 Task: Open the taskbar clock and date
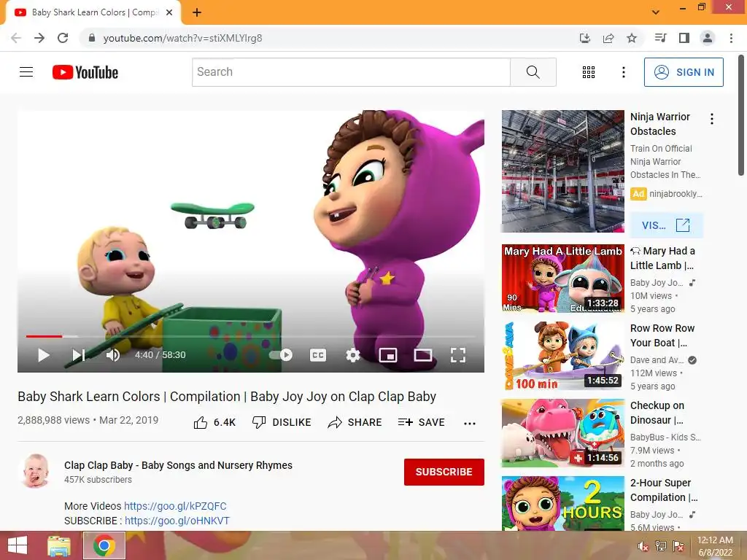[x=715, y=546]
